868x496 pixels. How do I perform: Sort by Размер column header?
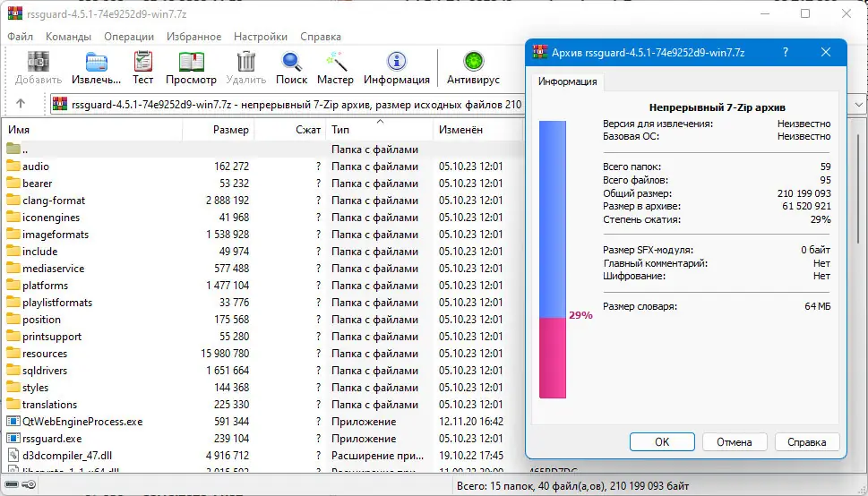tap(218, 130)
